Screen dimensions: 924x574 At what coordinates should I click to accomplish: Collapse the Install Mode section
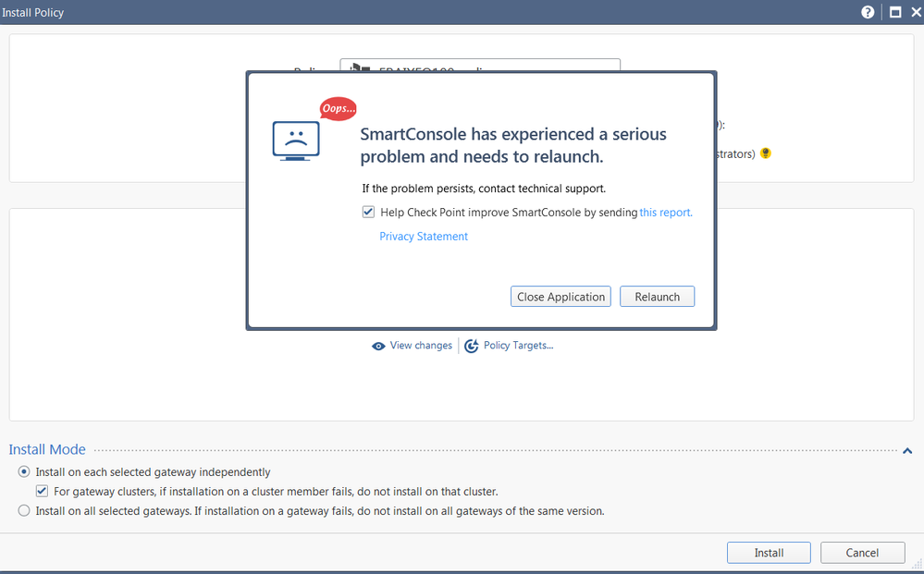(x=907, y=451)
